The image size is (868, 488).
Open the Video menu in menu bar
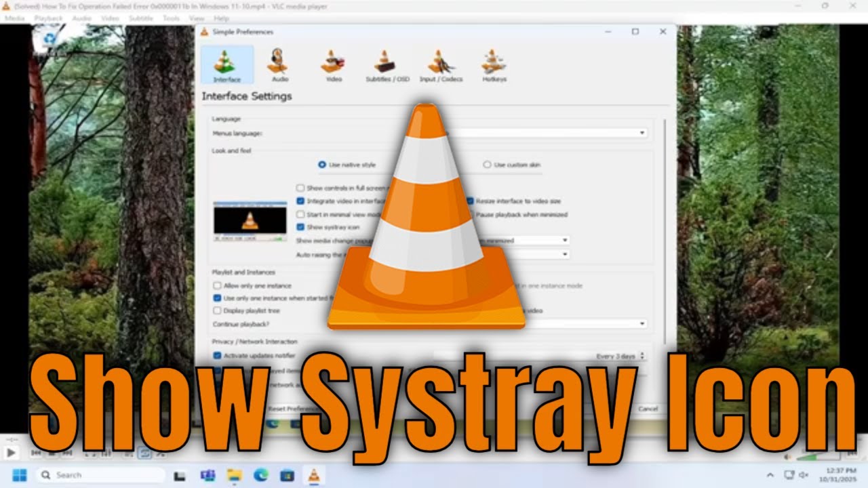[110, 18]
